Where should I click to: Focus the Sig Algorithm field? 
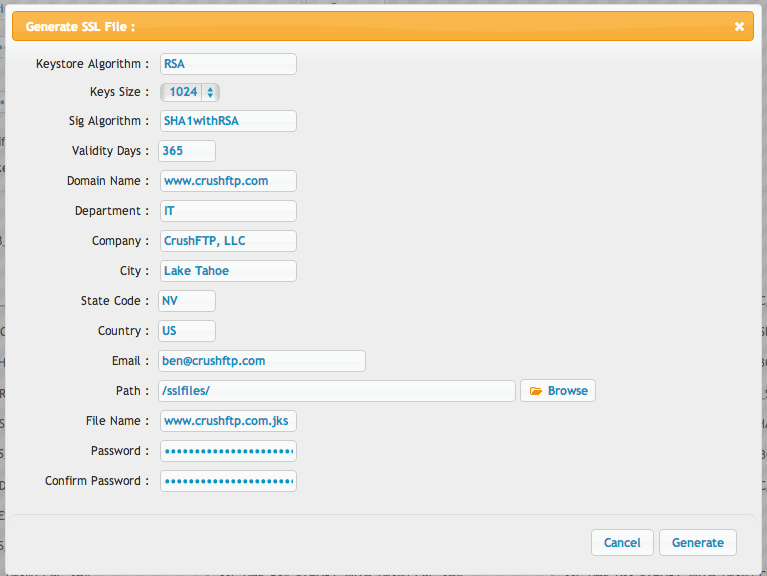(x=228, y=121)
